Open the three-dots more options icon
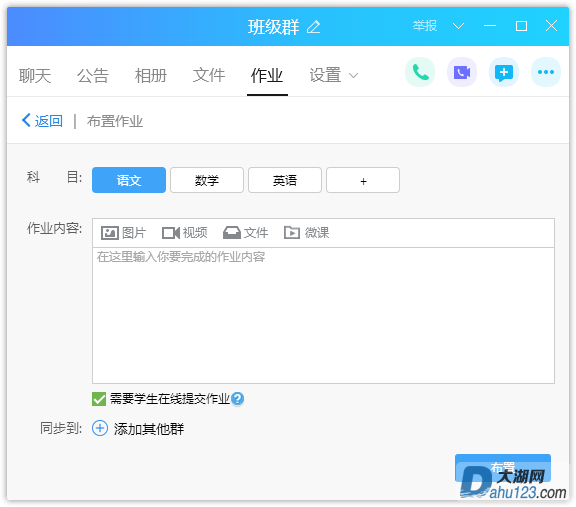 [546, 72]
